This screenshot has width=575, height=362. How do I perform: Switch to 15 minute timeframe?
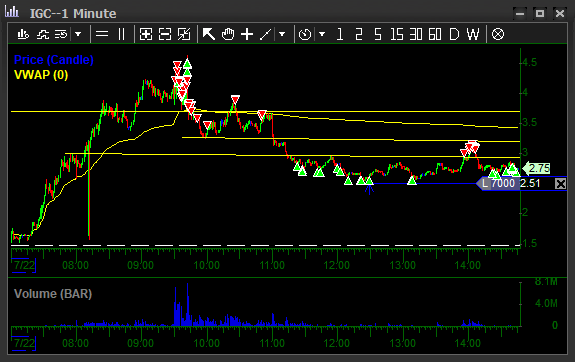tap(397, 34)
